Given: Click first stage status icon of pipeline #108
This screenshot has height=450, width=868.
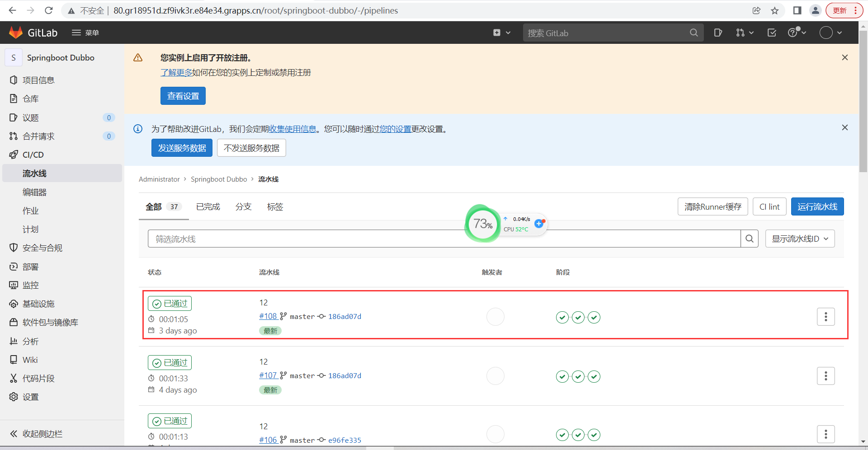Looking at the screenshot, I should click(562, 317).
